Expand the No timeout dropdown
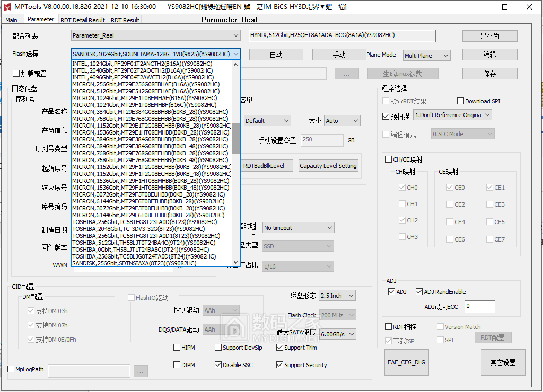This screenshot has height=392, width=543. tap(297, 227)
